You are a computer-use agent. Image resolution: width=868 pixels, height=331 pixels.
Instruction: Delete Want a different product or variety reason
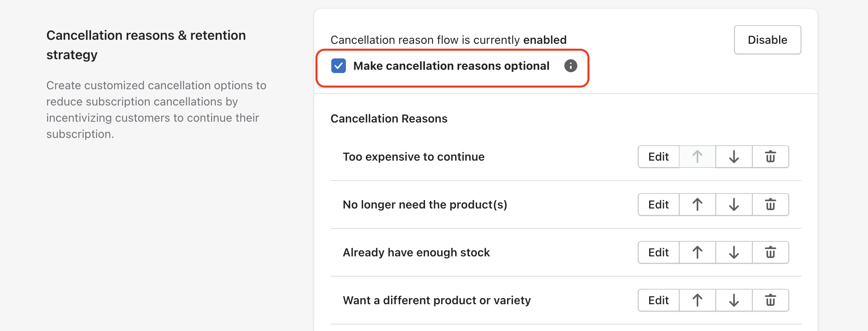770,300
